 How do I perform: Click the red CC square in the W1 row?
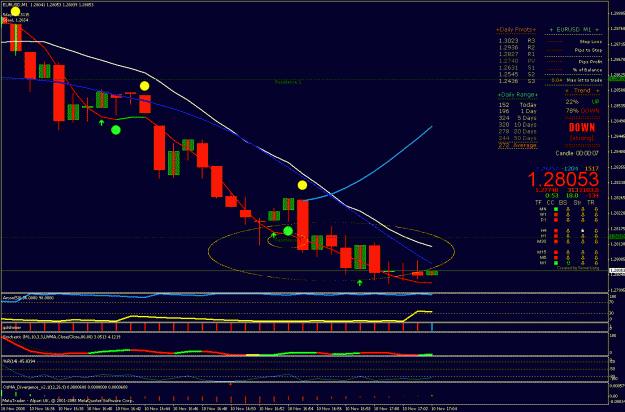(556, 214)
